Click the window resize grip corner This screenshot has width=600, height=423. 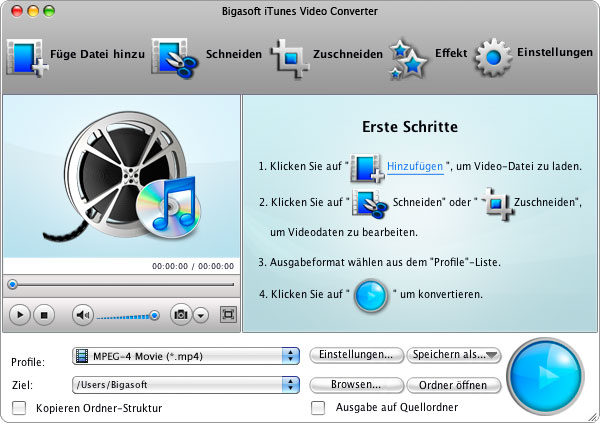coord(593,417)
